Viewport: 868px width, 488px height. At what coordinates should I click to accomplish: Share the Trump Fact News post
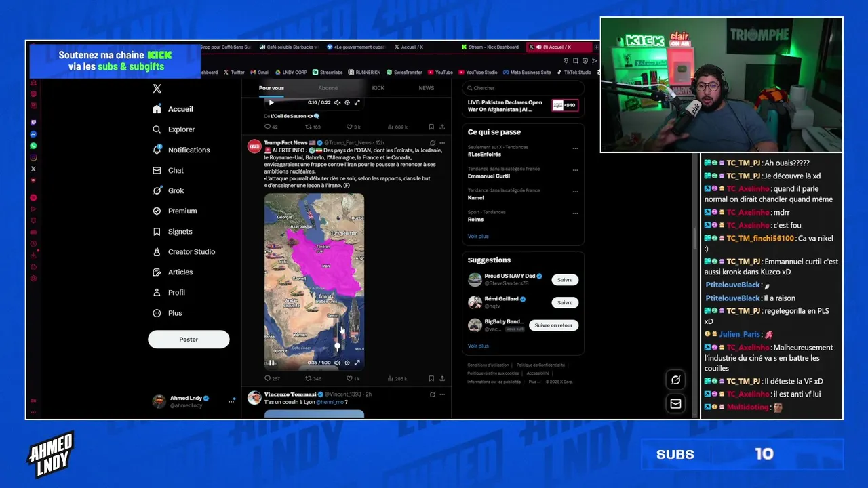(x=442, y=378)
